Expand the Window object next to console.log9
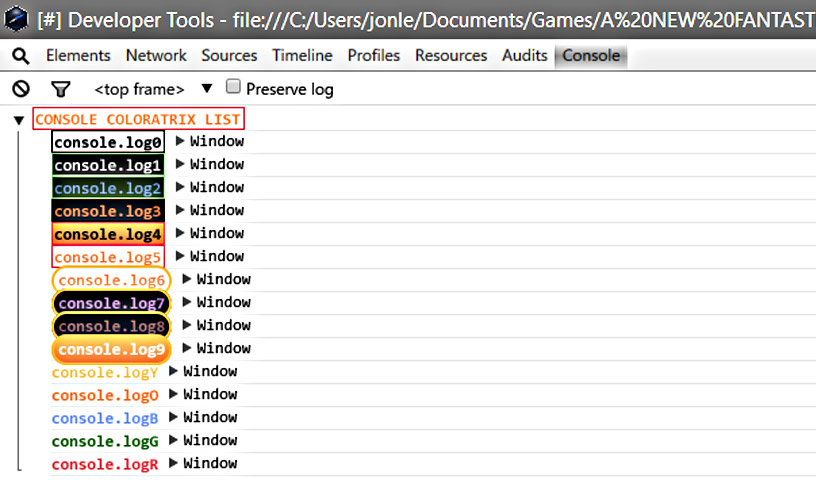The image size is (816, 480). tap(187, 347)
